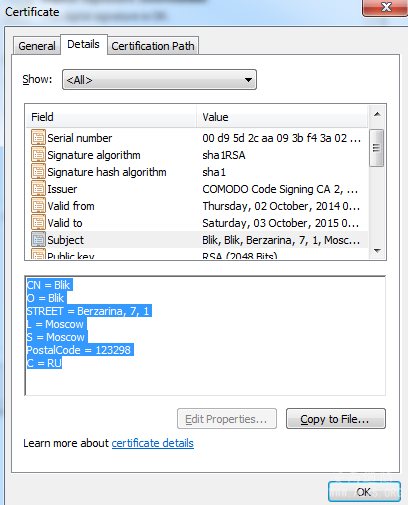The image size is (408, 505).
Task: Select the Subject field icon
Action: pyautogui.click(x=38, y=239)
